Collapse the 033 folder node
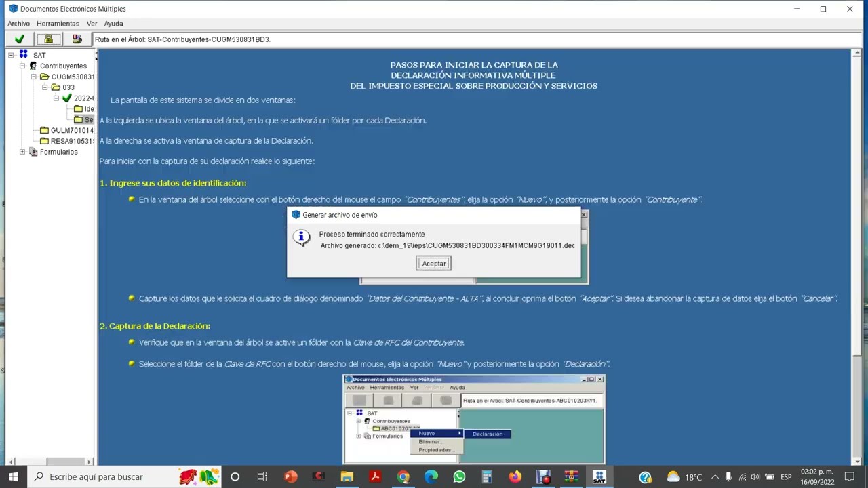The height and width of the screenshot is (488, 868). click(x=45, y=87)
